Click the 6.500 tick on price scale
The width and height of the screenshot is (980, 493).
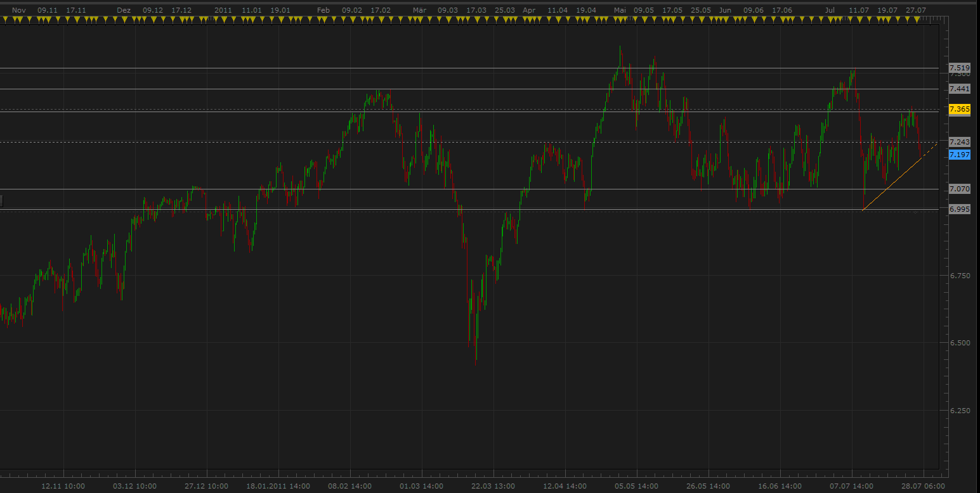(959, 343)
